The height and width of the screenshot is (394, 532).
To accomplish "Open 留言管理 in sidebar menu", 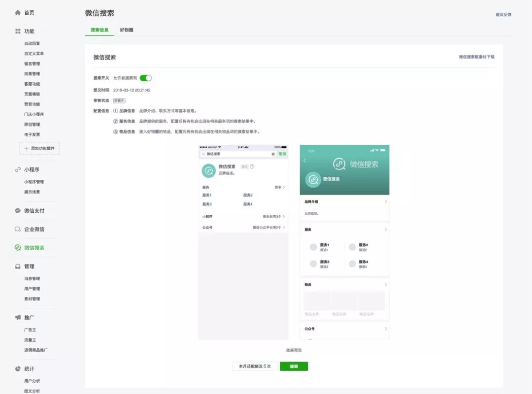I will click(x=32, y=64).
